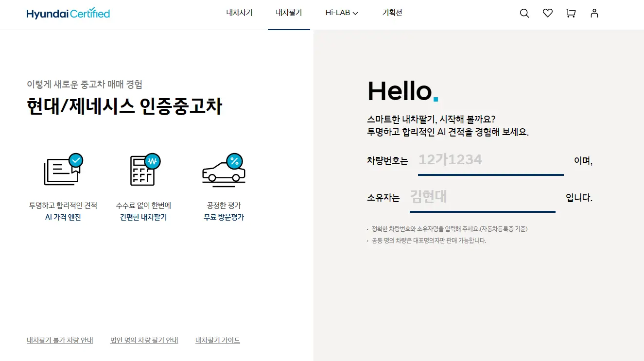Screen dimensions: 644x361
Task: Click the 정확한 차량번호와 소유자명 notice
Action: pos(450,229)
